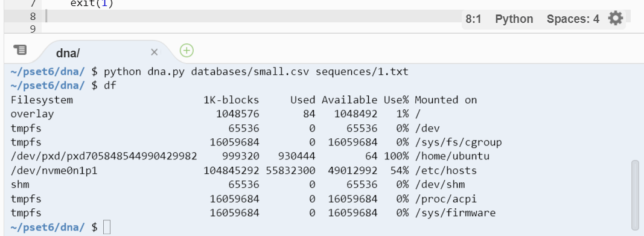Open the Spaces: 4 indentation menu
The height and width of the screenshot is (236, 644).
pyautogui.click(x=573, y=19)
